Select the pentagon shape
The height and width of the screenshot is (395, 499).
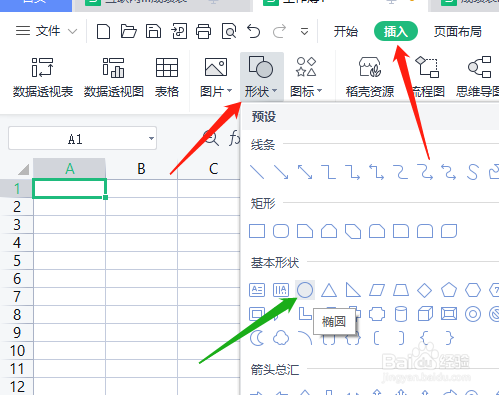pos(449,290)
